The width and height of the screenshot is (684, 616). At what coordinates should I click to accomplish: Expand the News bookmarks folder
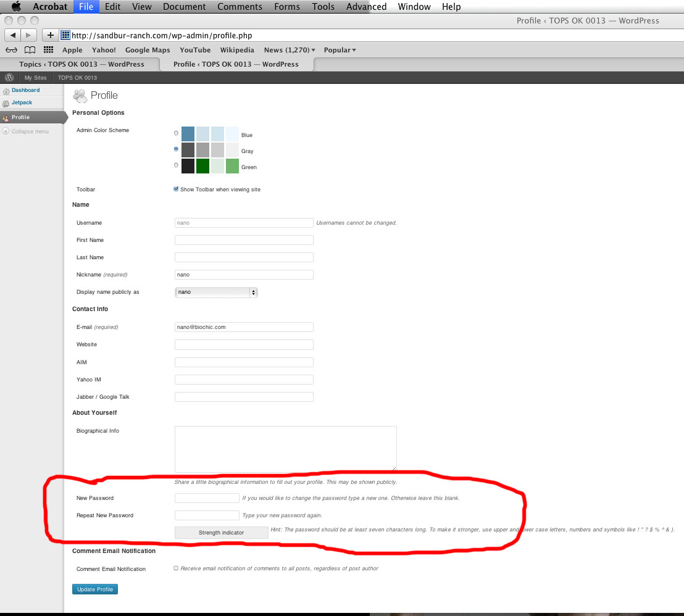coord(290,50)
